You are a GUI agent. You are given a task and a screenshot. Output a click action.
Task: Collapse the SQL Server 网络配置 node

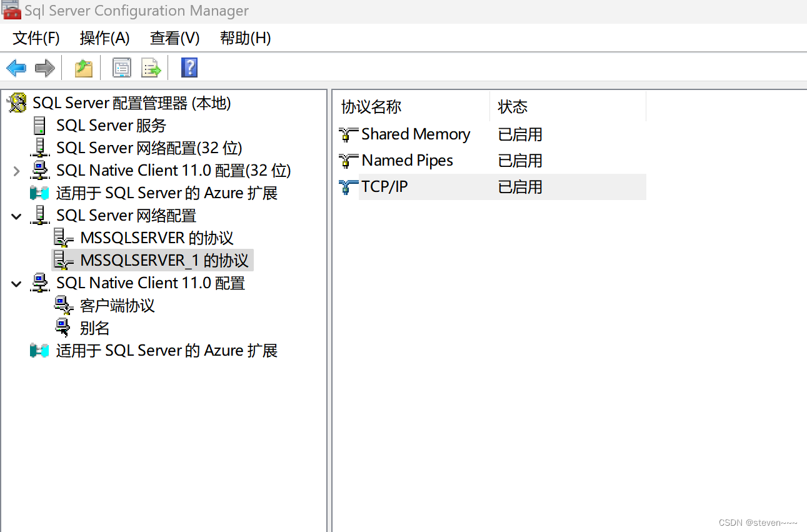pos(17,216)
